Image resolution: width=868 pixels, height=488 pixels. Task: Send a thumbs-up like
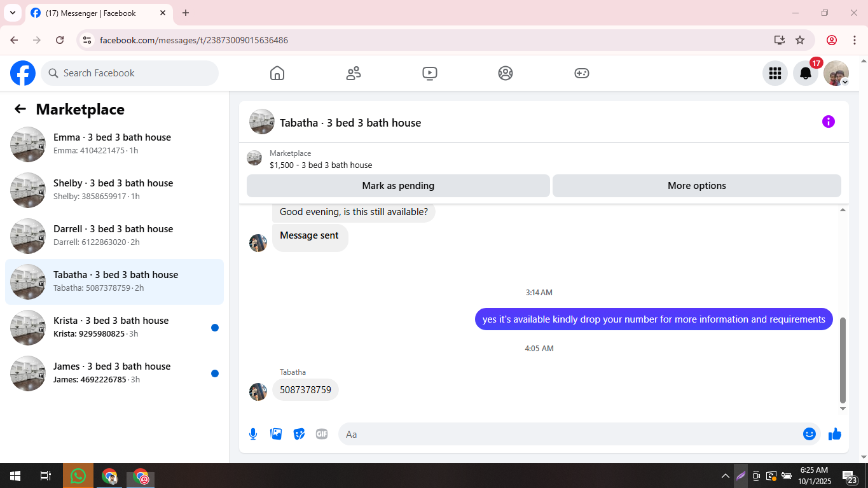[835, 434]
